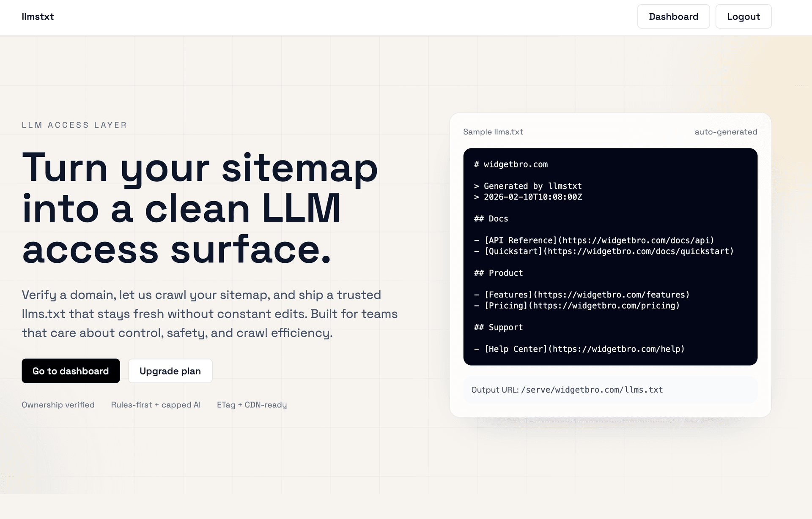Click the Go to dashboard button
The height and width of the screenshot is (519, 812).
pyautogui.click(x=70, y=371)
